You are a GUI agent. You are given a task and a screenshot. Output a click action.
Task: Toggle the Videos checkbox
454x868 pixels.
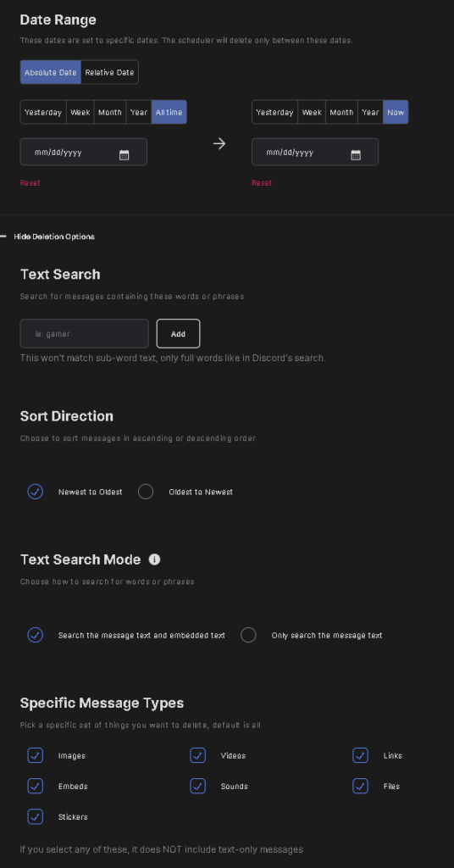coord(197,755)
